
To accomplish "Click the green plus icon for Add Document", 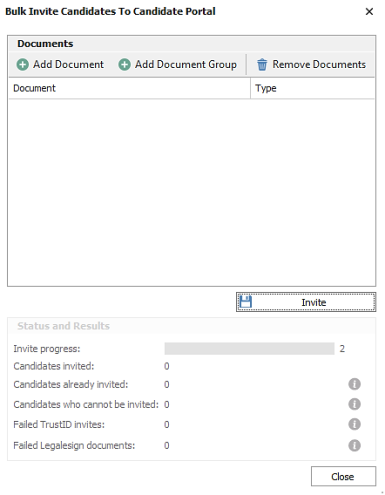I will point(23,64).
